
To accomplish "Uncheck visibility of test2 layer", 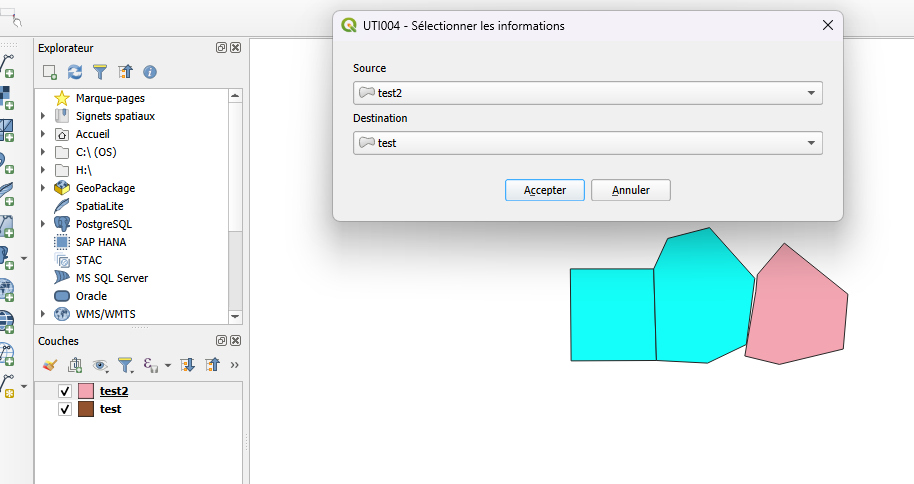I will (x=65, y=391).
